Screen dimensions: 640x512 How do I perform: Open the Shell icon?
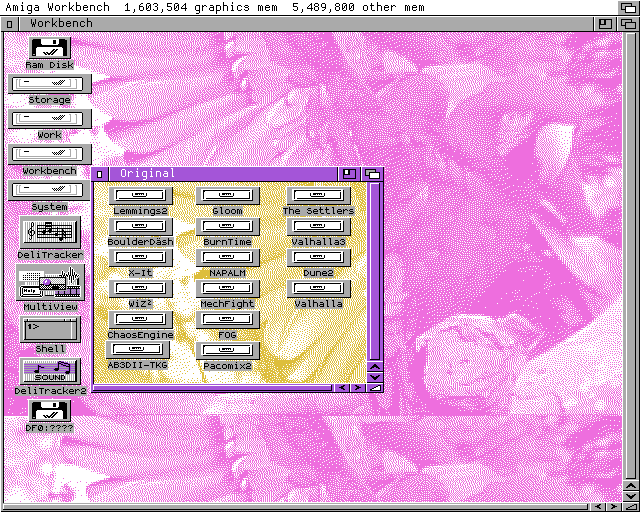(x=50, y=329)
